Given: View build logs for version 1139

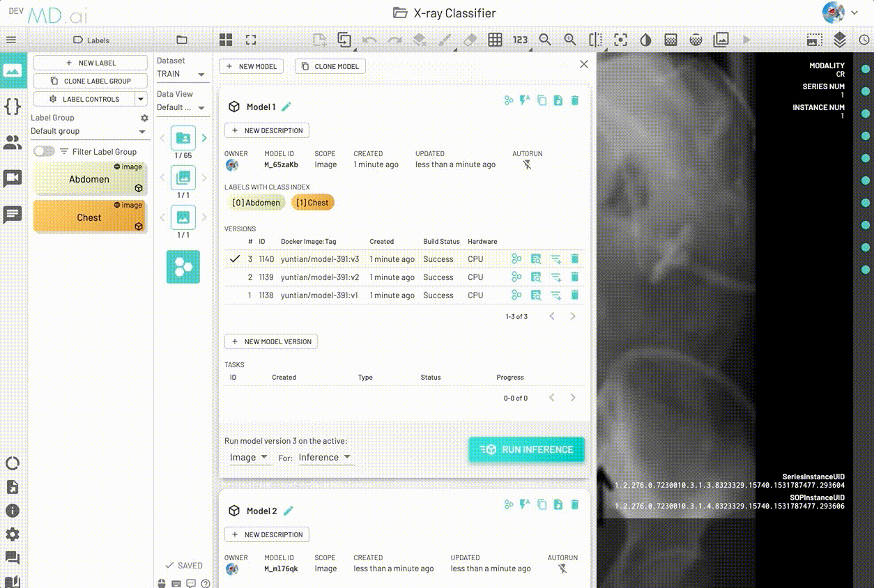Looking at the screenshot, I should 536,277.
